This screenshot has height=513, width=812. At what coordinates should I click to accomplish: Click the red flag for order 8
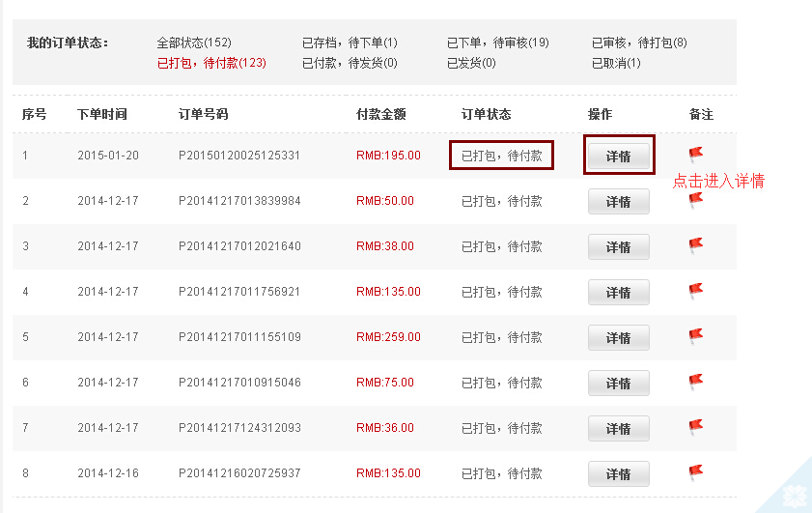click(695, 472)
